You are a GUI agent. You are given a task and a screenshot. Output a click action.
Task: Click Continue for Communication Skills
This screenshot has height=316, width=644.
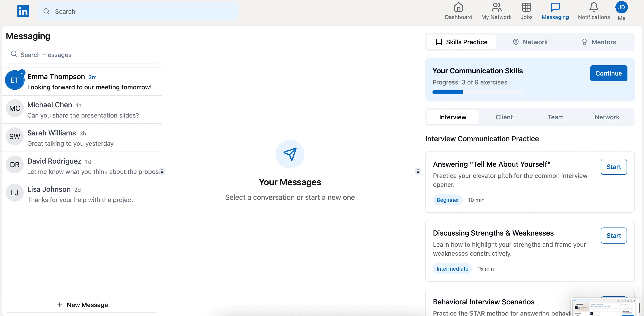608,73
